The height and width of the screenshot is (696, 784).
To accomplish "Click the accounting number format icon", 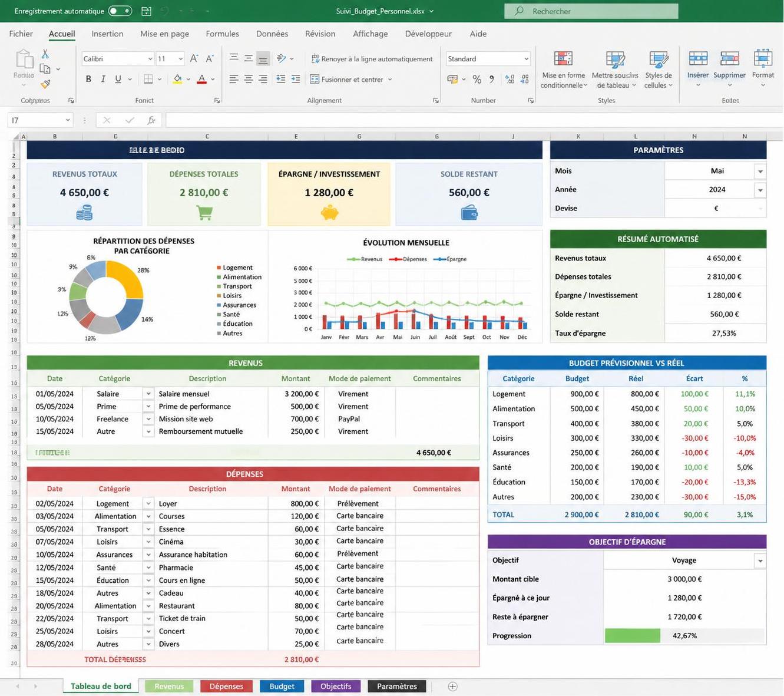I will (452, 79).
